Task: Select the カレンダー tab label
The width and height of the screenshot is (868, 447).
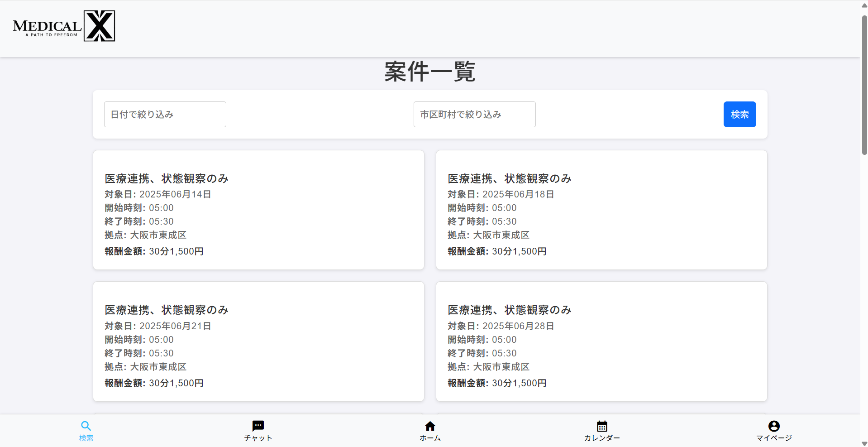Action: [602, 438]
